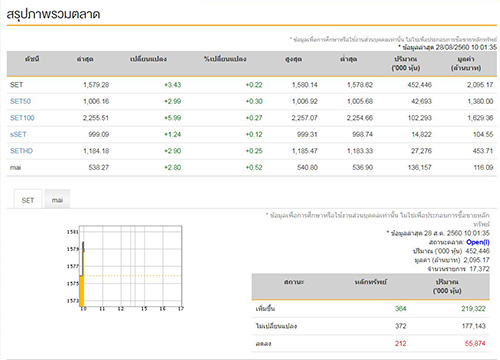Open the SETHD index link
The width and height of the screenshot is (500, 360).
pos(21,151)
